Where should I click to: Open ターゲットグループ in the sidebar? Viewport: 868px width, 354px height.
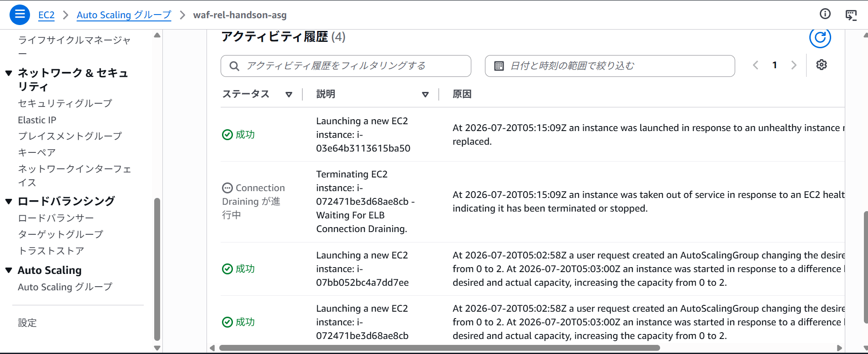[61, 234]
